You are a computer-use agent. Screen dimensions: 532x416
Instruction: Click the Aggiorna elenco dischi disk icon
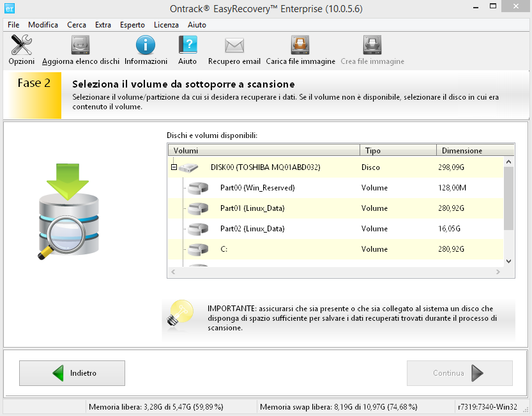[x=80, y=45]
